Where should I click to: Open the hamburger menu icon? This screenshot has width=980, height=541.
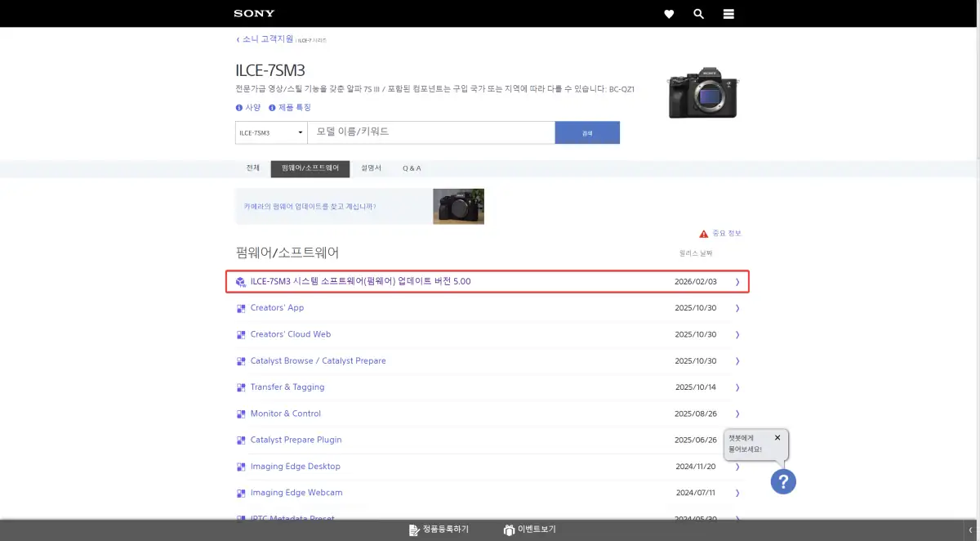point(728,14)
